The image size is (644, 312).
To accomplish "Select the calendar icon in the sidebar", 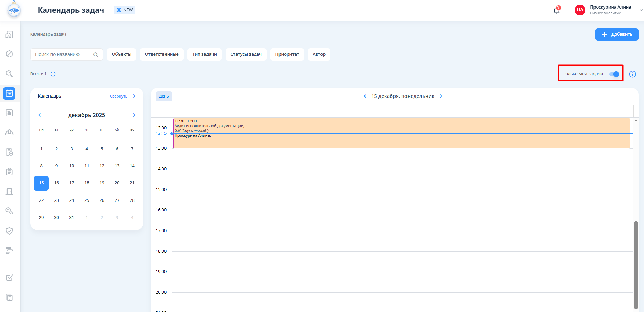I will [x=10, y=93].
